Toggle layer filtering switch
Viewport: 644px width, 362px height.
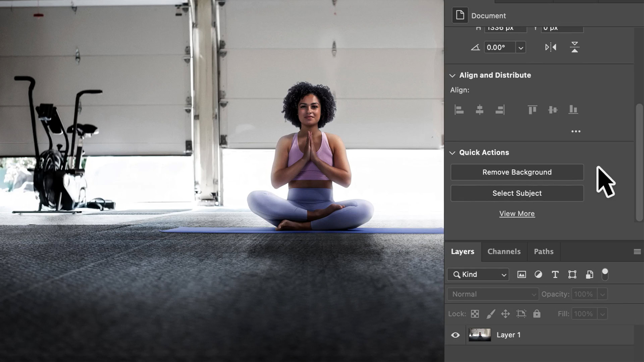point(605,274)
